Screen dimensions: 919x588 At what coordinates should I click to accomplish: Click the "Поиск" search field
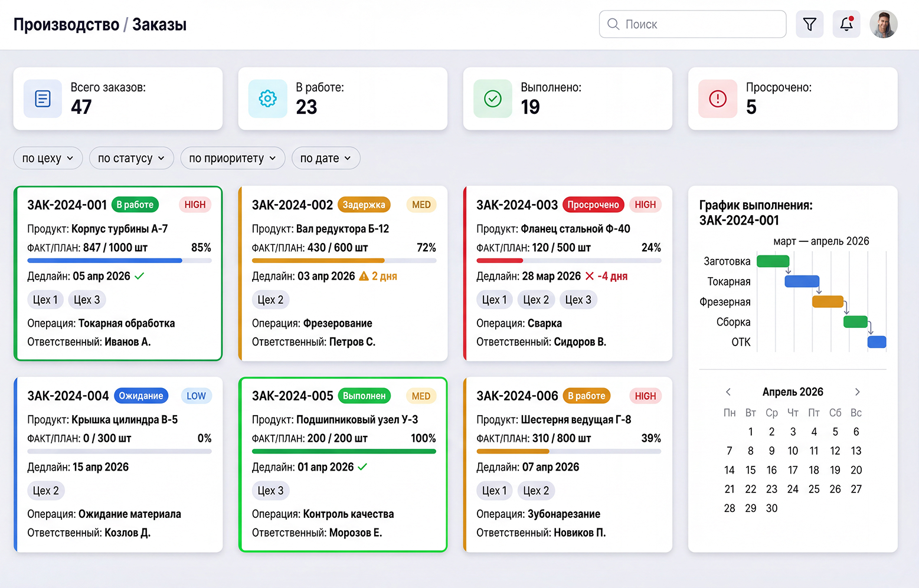(692, 24)
